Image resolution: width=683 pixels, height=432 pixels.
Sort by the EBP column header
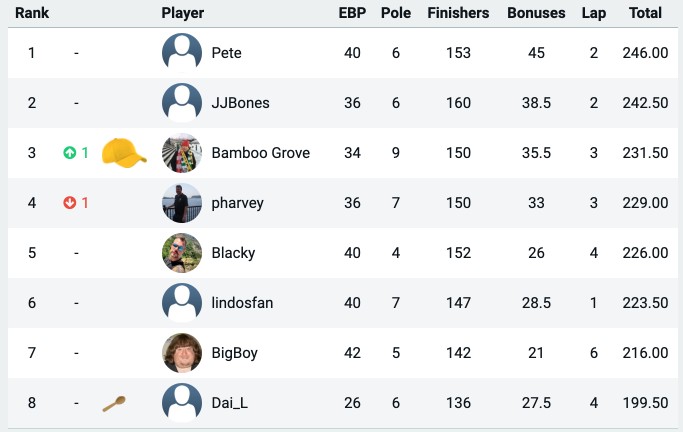(x=352, y=13)
